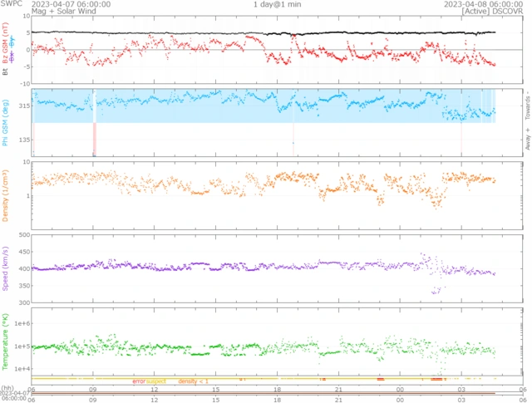Click the yellow suspect flag legend
Image resolution: width=532 pixels, height=403 pixels.
[156, 381]
